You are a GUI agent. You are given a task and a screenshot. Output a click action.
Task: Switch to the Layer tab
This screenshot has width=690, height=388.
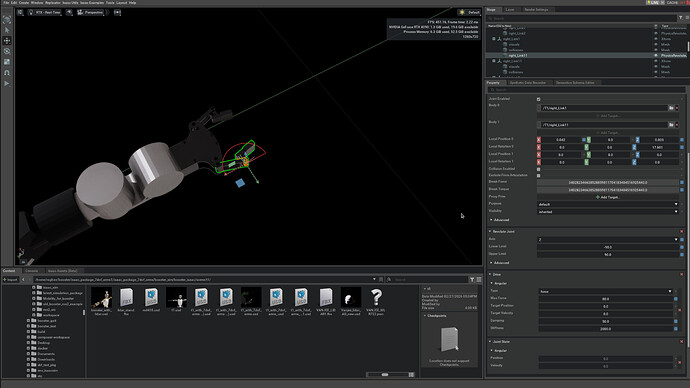click(510, 9)
